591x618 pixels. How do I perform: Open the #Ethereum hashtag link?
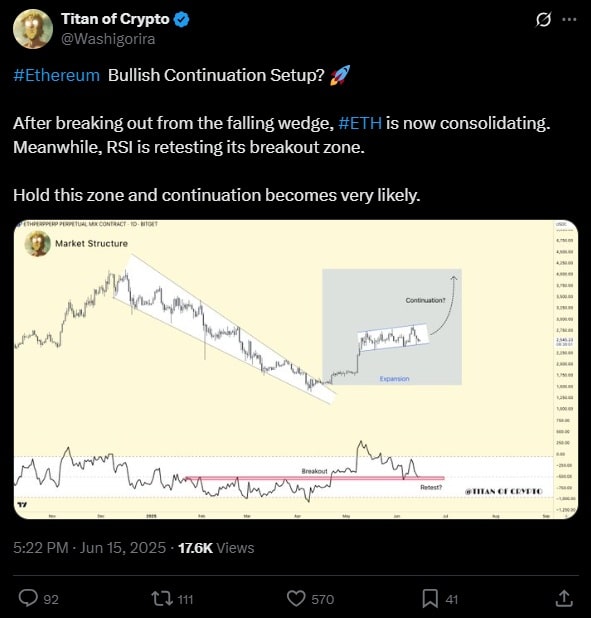56,75
